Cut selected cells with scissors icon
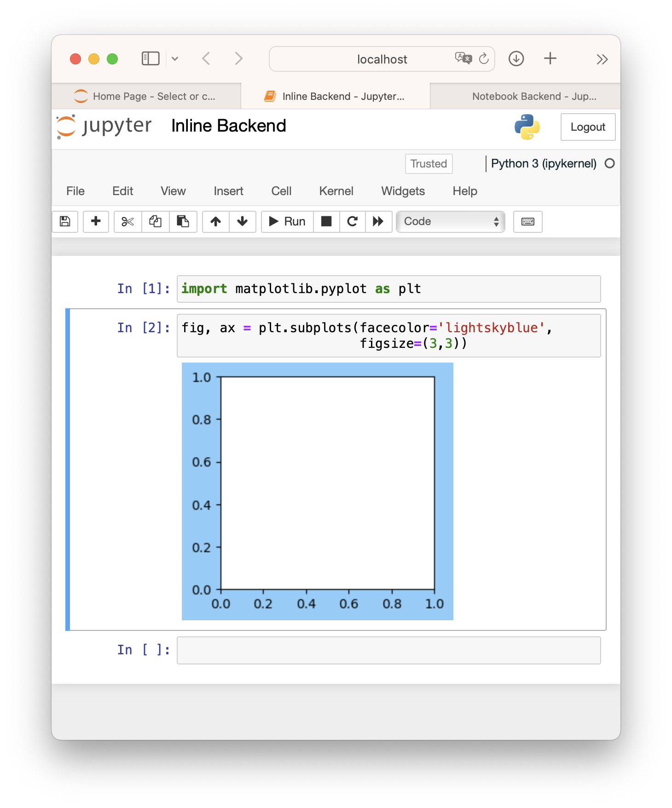The image size is (672, 808). pyautogui.click(x=127, y=222)
